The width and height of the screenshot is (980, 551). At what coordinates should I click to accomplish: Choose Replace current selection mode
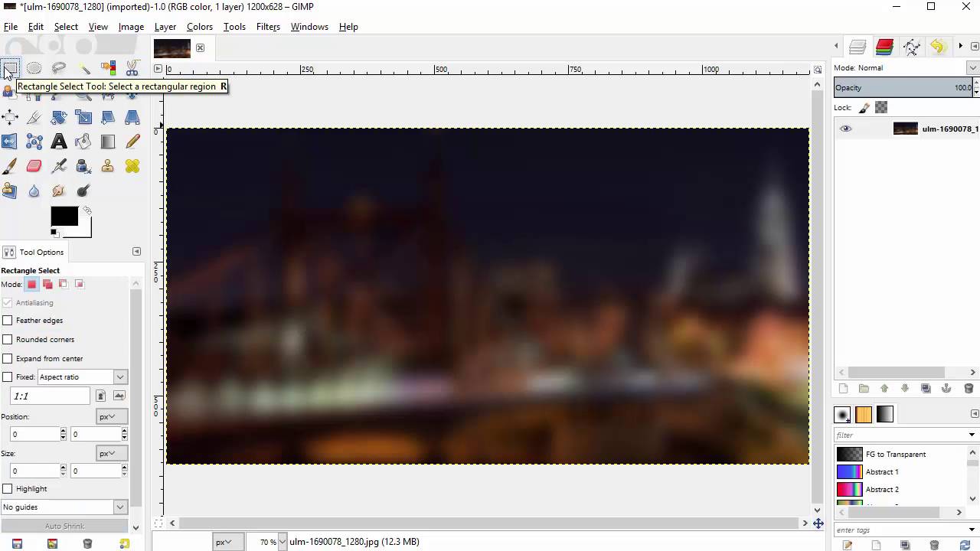pyautogui.click(x=31, y=284)
